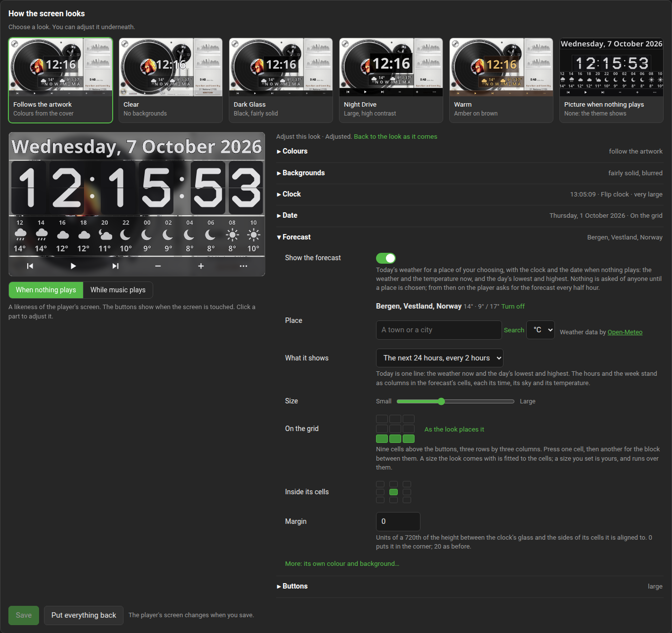Turn off the Show the forecast switch

coord(386,258)
